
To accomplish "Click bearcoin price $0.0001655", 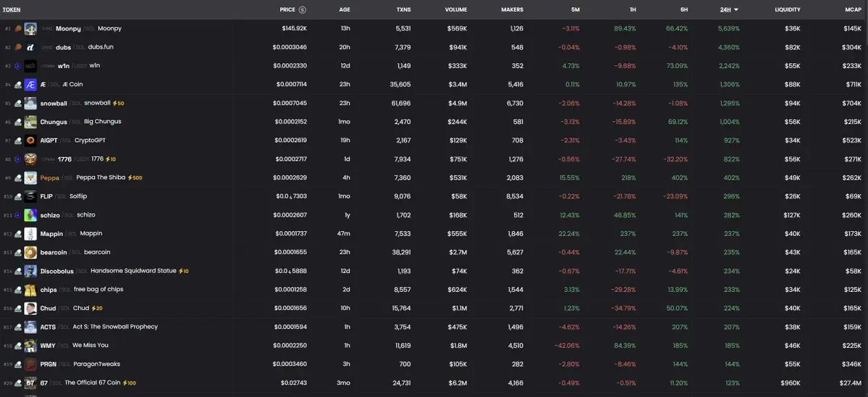I will (x=290, y=253).
